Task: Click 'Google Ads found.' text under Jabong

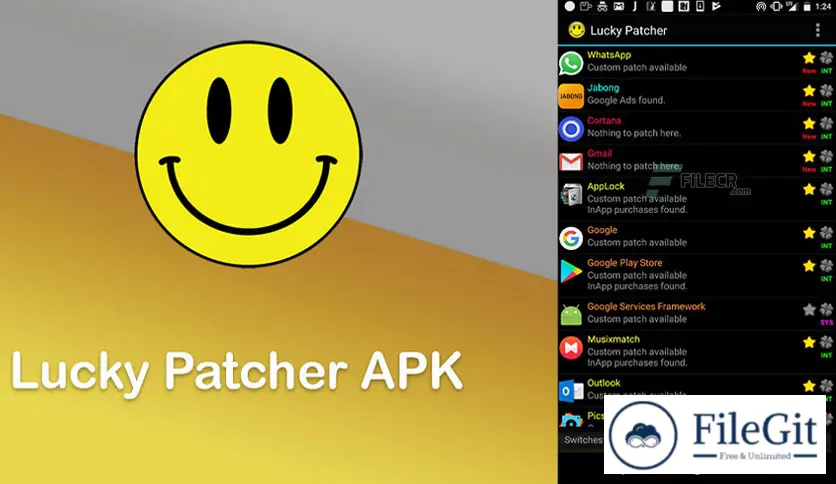Action: 626,100
